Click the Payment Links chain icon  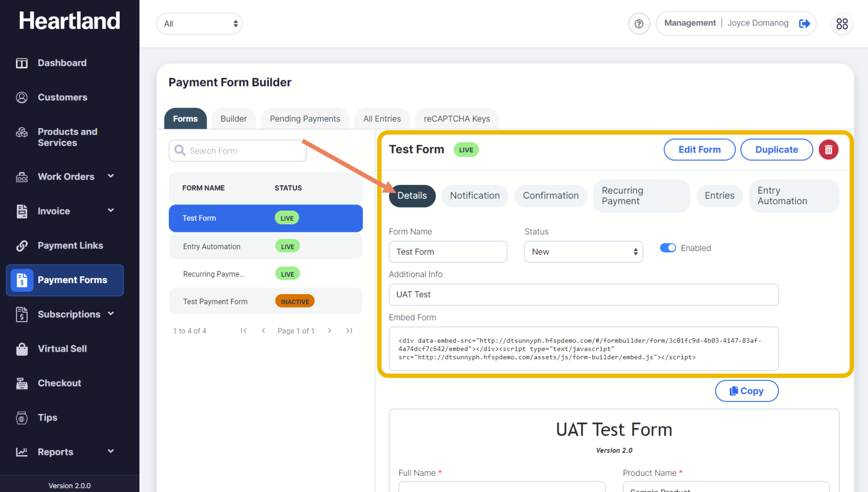click(x=22, y=246)
